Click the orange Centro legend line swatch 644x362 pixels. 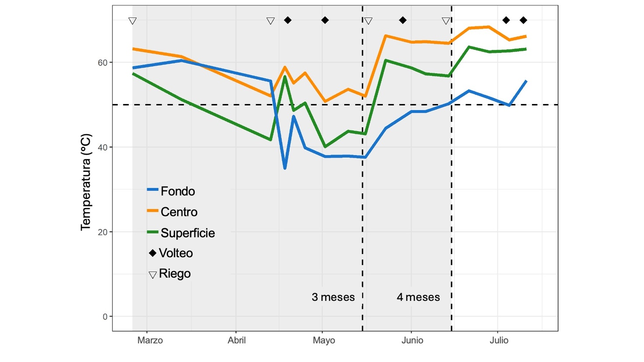[153, 211]
